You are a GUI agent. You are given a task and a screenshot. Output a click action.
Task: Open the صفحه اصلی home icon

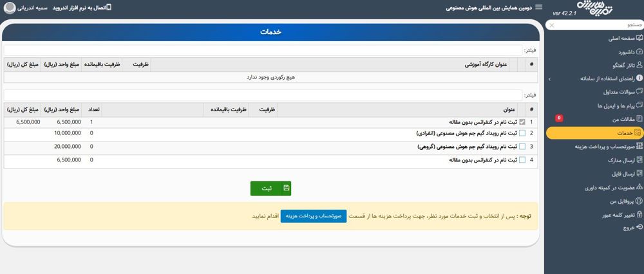(x=638, y=38)
